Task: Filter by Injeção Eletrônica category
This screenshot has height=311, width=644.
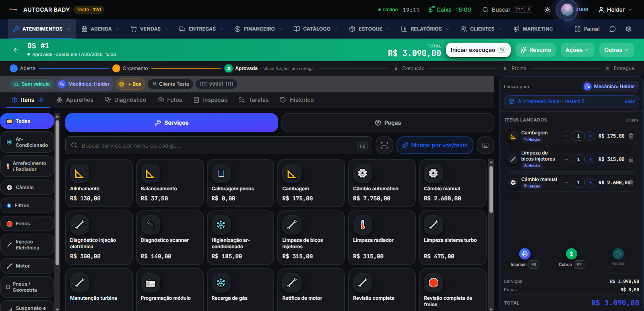Action: pos(27,245)
